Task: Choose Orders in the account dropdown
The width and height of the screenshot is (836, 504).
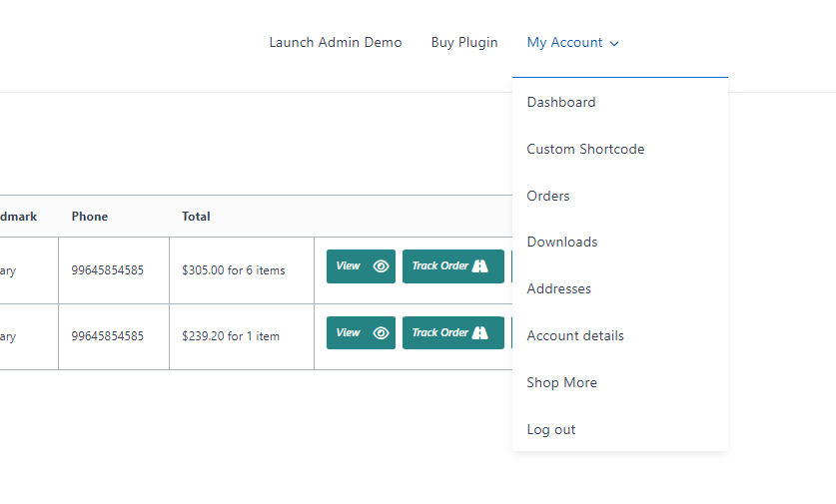Action: click(548, 196)
